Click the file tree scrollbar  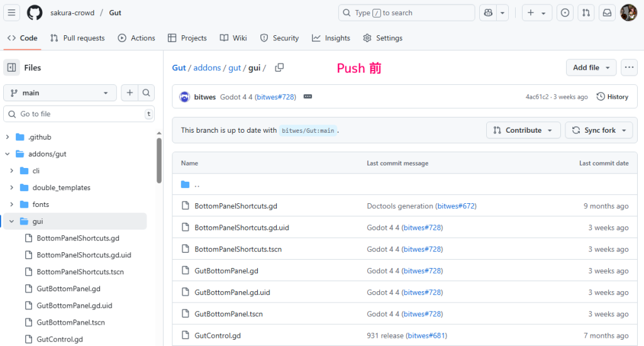pos(159,159)
